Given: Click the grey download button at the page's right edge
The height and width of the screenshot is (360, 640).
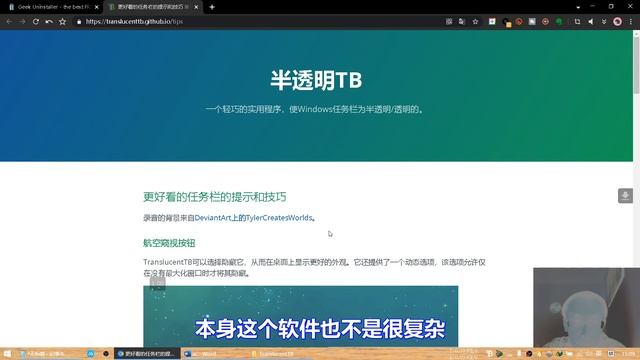Looking at the screenshot, I should [x=625, y=196].
